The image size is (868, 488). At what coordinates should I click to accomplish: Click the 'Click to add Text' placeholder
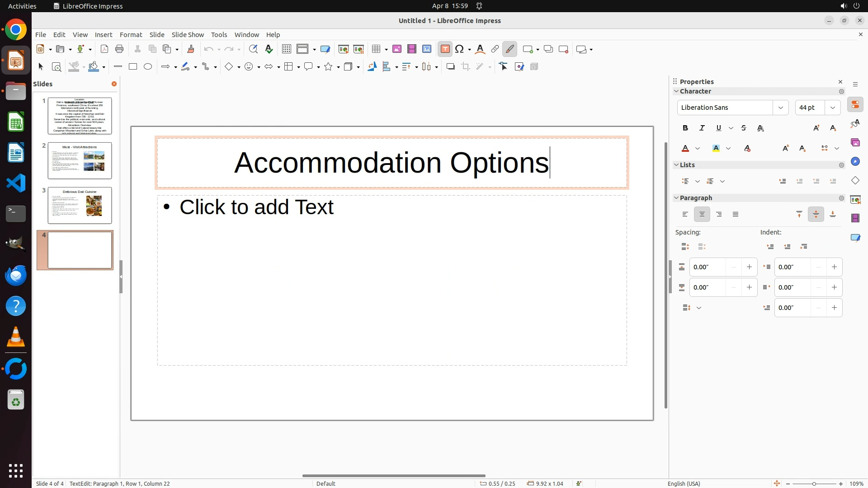[256, 207]
